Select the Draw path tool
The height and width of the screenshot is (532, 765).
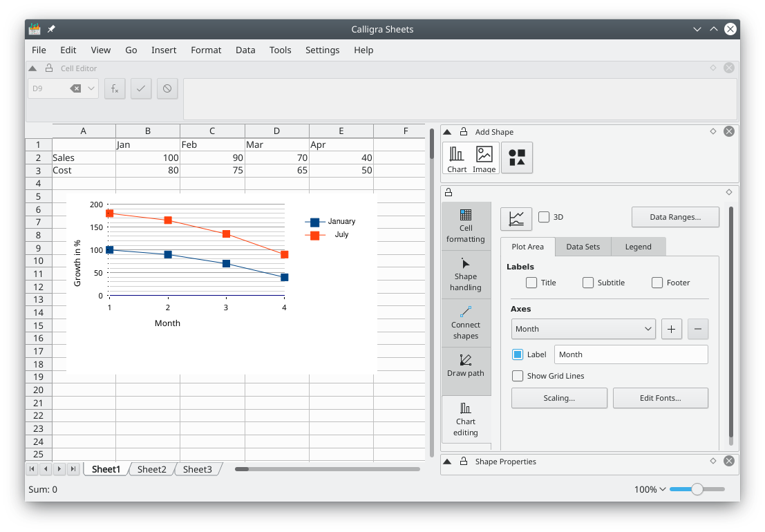pos(466,367)
